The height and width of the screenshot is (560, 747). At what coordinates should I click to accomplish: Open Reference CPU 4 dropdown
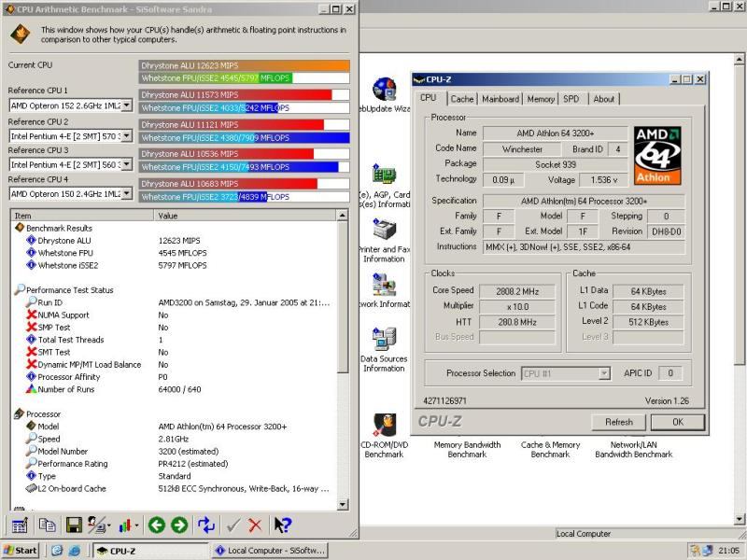tap(127, 193)
